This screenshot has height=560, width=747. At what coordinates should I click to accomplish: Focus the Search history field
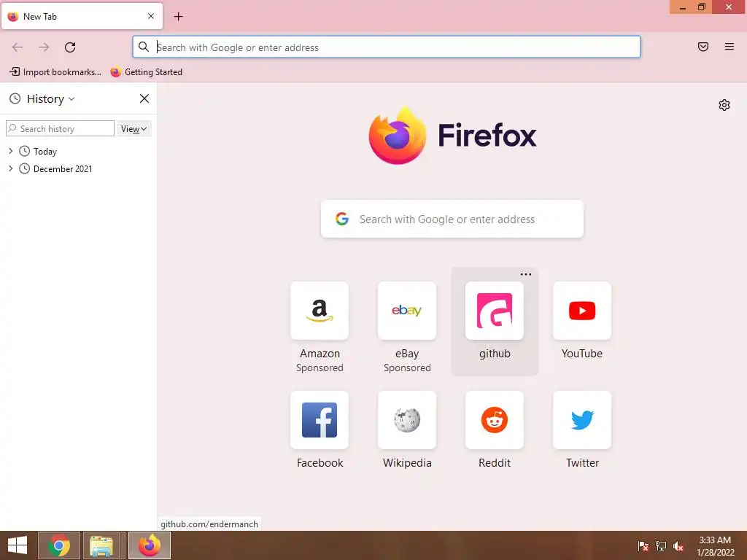[x=60, y=128]
